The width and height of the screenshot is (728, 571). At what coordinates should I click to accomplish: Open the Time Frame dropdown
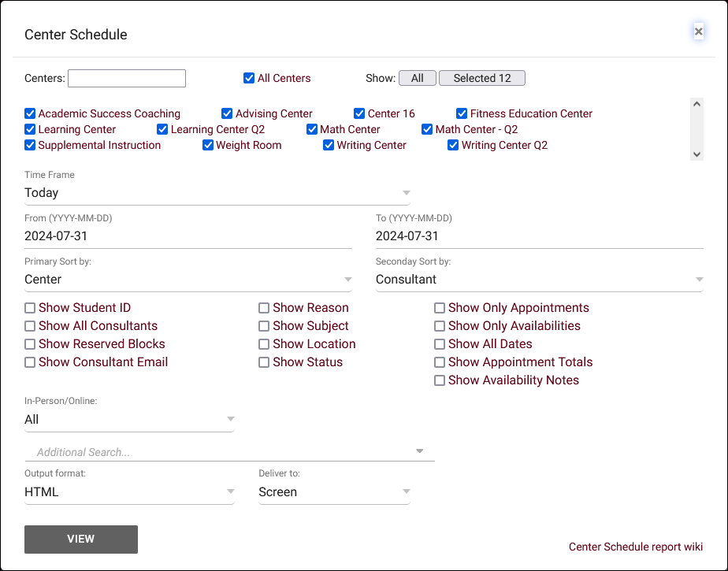coord(217,193)
